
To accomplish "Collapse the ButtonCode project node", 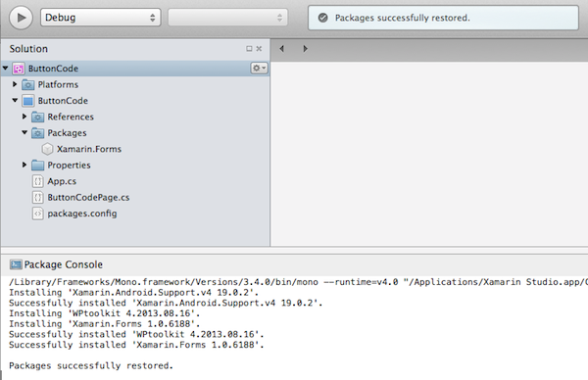I will (x=15, y=101).
